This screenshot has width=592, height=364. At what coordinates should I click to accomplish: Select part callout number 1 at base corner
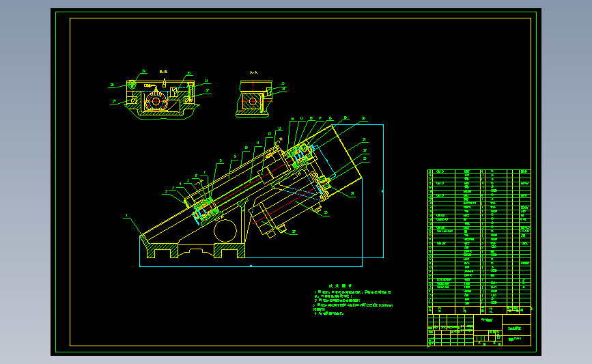pyautogui.click(x=127, y=216)
